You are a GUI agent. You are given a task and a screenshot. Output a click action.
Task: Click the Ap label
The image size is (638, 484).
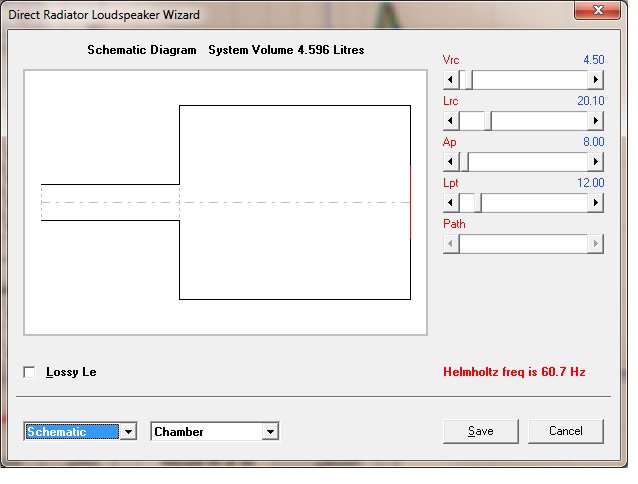pyautogui.click(x=450, y=142)
